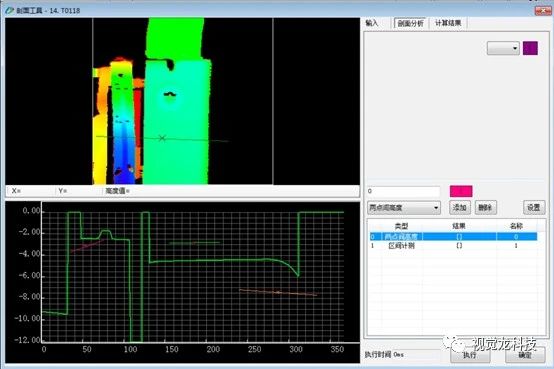Click the 类型 column header
The image size is (554, 369).
pyautogui.click(x=401, y=226)
